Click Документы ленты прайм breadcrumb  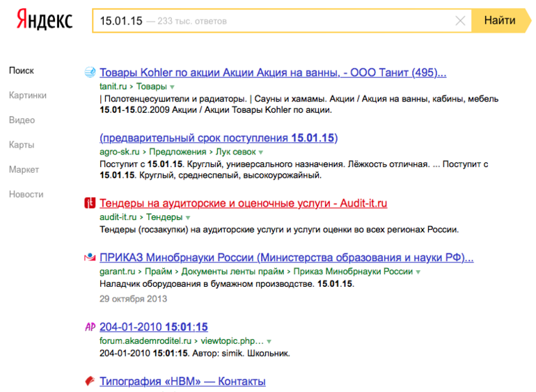pos(232,272)
